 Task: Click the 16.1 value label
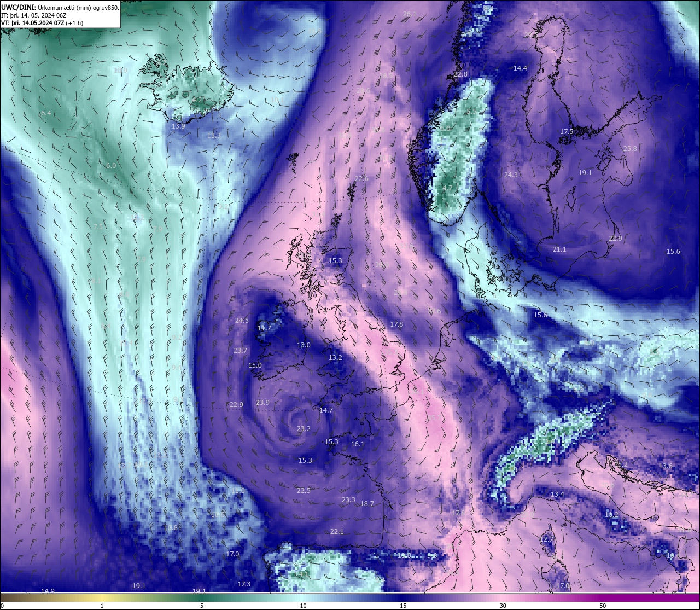[358, 444]
